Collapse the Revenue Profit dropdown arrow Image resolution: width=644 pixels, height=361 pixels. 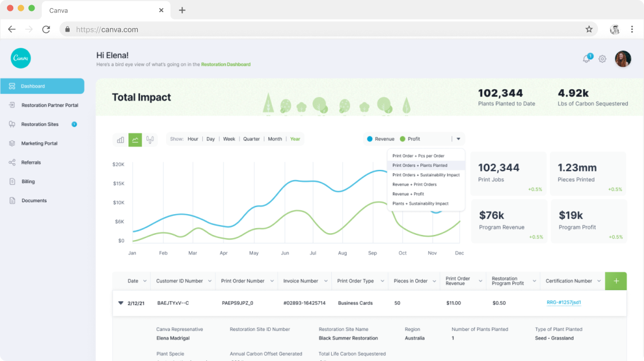tap(459, 139)
